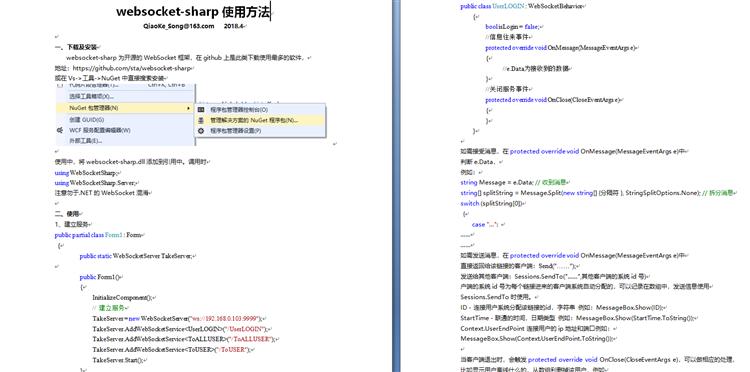Screen dimensions: 750x372
Task: Click the QiaoKe_Song@163.com email address
Action: pyautogui.click(x=178, y=26)
